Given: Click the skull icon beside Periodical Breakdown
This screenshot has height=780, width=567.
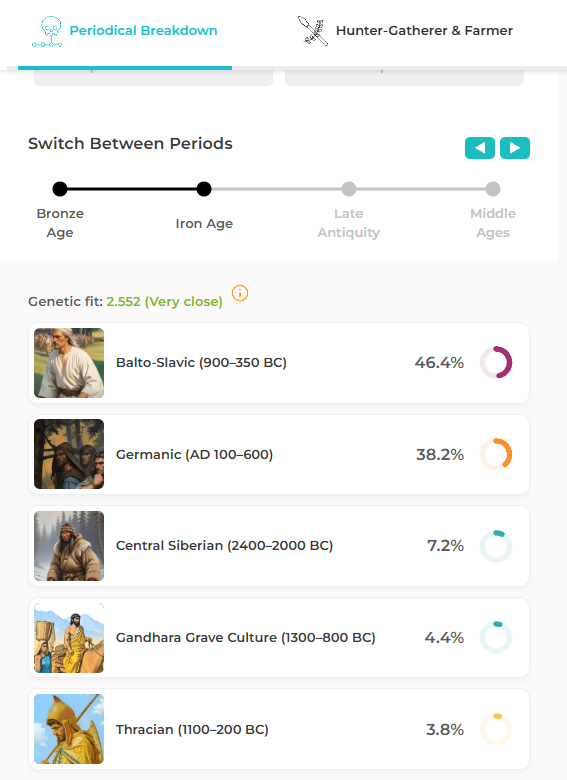Looking at the screenshot, I should point(47,31).
